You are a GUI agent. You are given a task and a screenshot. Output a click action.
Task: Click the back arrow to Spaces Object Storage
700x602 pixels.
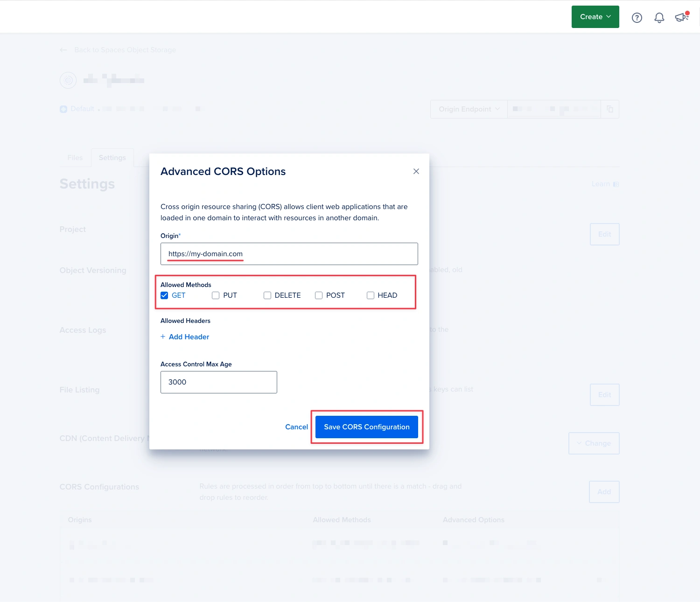tap(63, 49)
